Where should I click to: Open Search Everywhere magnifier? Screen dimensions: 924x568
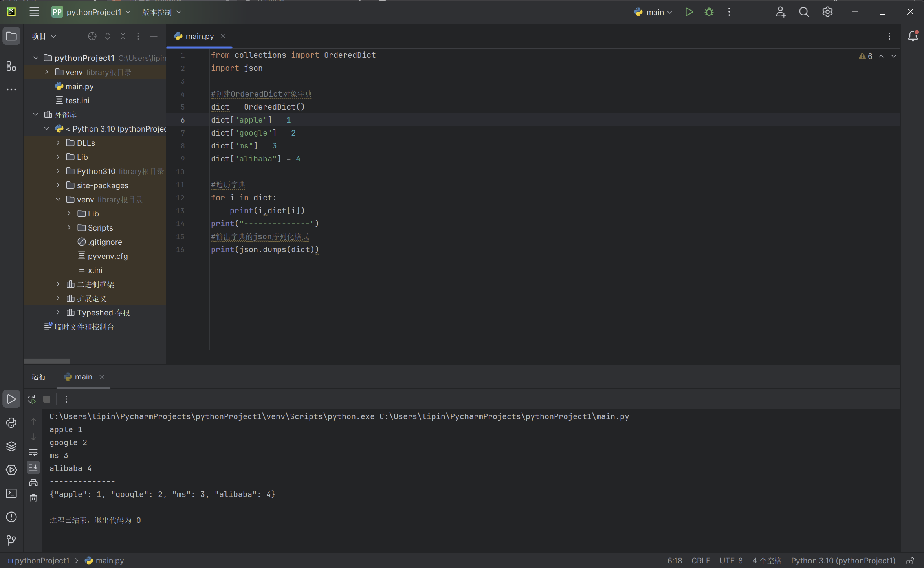coord(804,12)
